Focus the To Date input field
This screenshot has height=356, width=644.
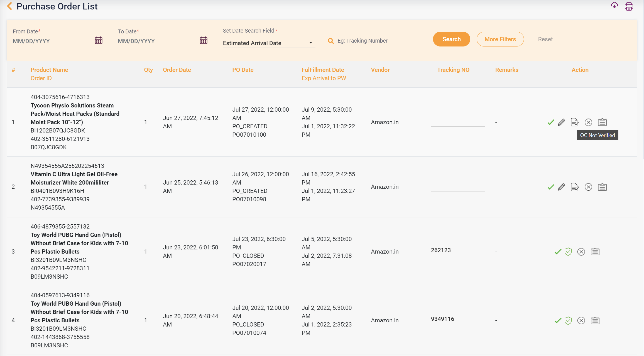click(158, 41)
